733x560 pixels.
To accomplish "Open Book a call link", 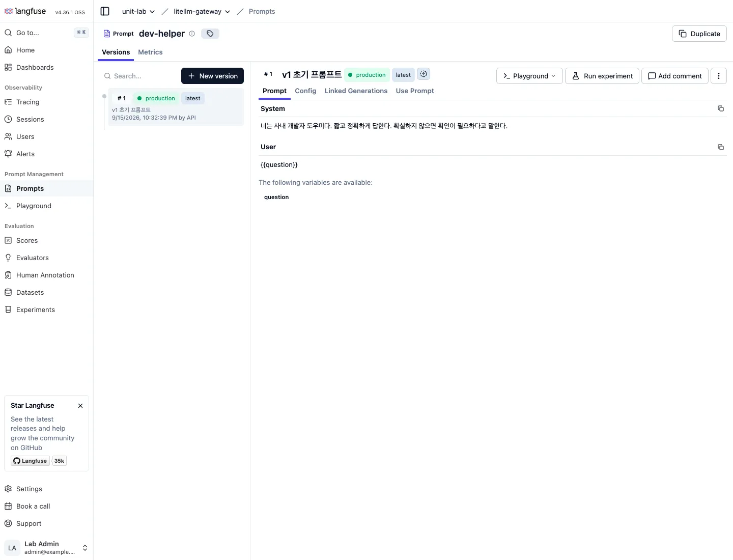I will click(46, 506).
